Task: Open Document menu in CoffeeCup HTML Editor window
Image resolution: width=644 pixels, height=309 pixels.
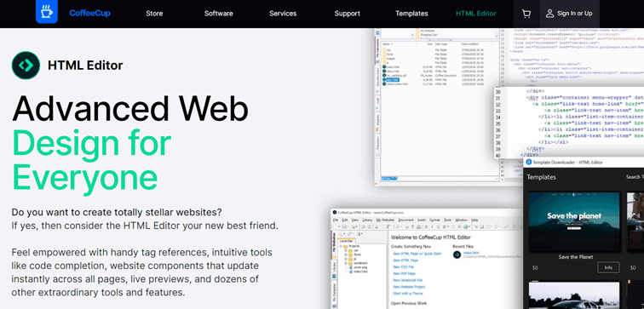Action: [x=405, y=220]
